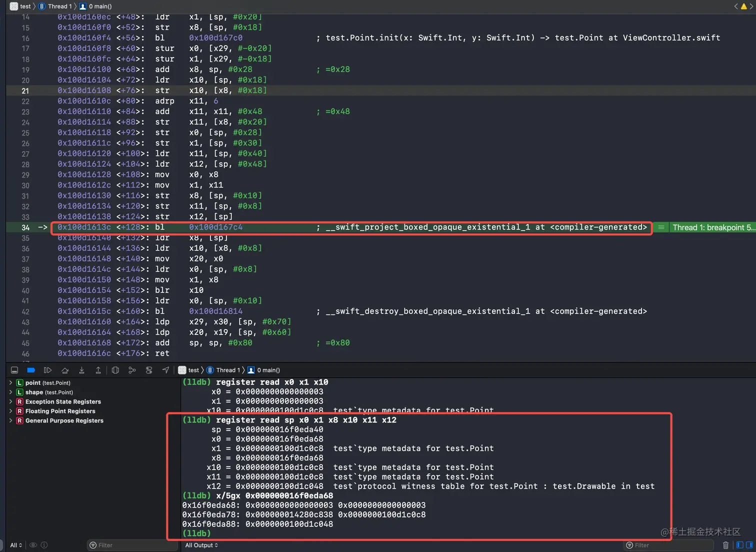Open the Debug Memory Graph tool

click(x=132, y=370)
